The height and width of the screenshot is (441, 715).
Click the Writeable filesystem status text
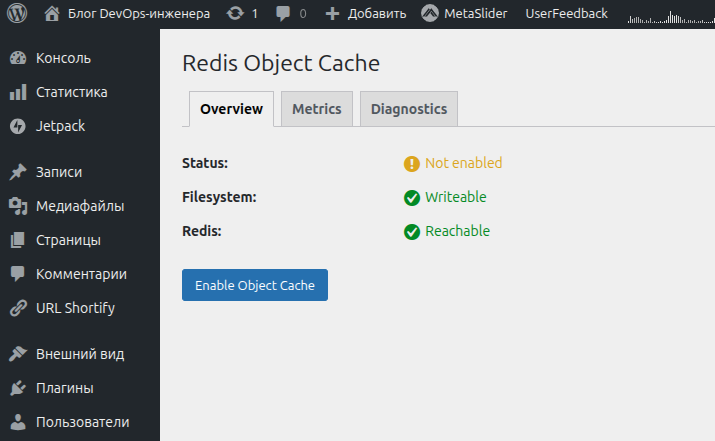click(x=456, y=197)
